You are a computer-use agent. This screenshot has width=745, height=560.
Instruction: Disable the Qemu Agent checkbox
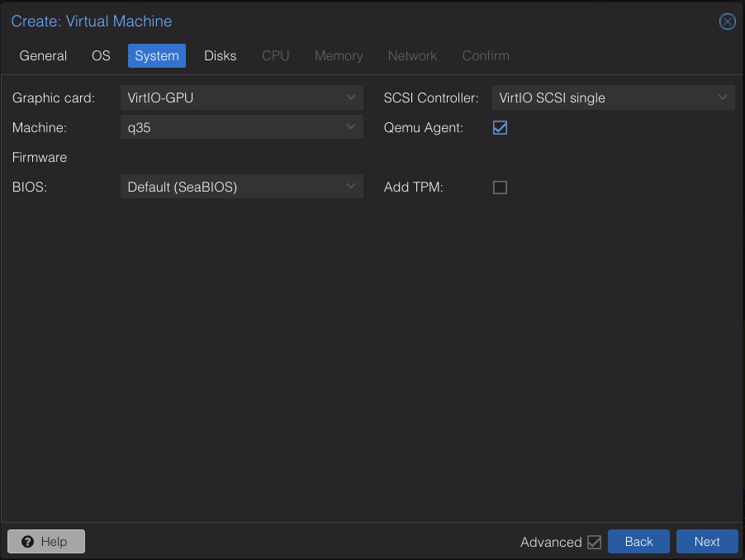[499, 128]
